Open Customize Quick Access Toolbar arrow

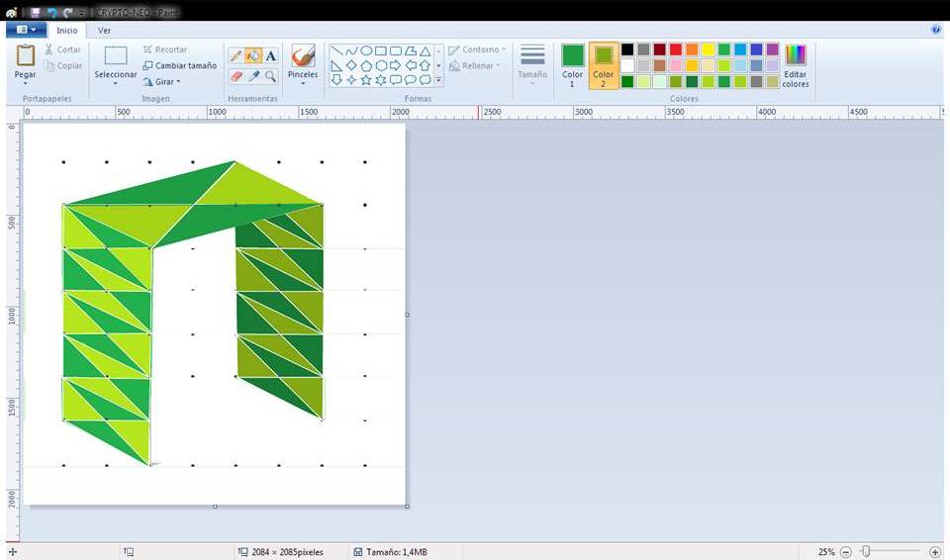coord(82,12)
